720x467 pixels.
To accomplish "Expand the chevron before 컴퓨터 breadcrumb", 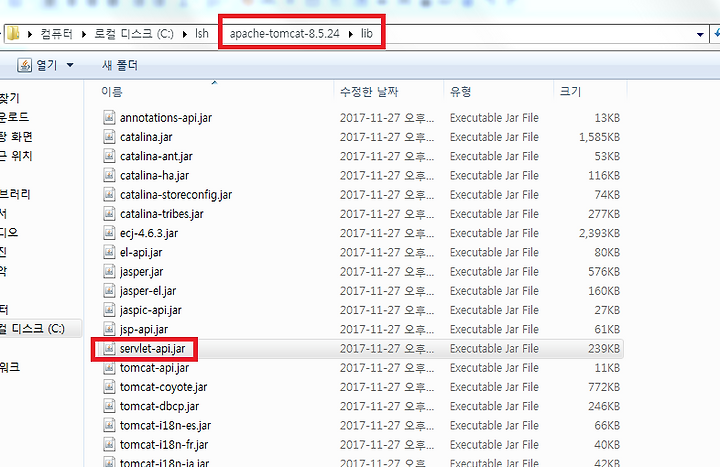I will [x=30, y=34].
